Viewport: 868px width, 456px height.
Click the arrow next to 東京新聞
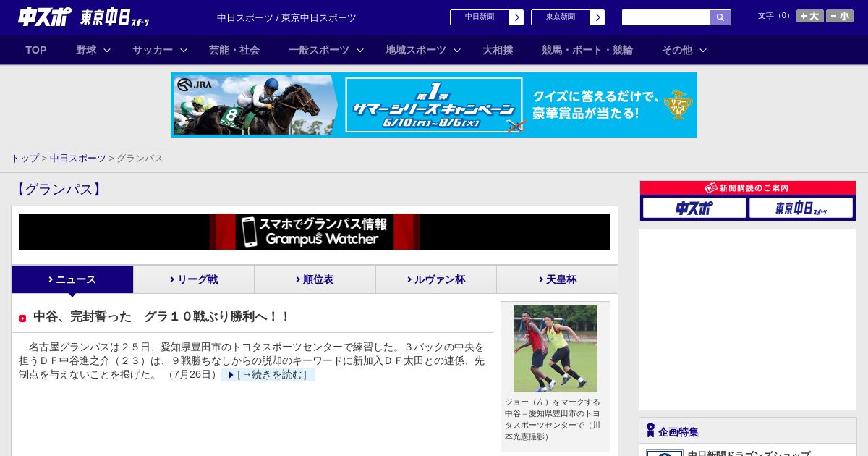pos(597,17)
